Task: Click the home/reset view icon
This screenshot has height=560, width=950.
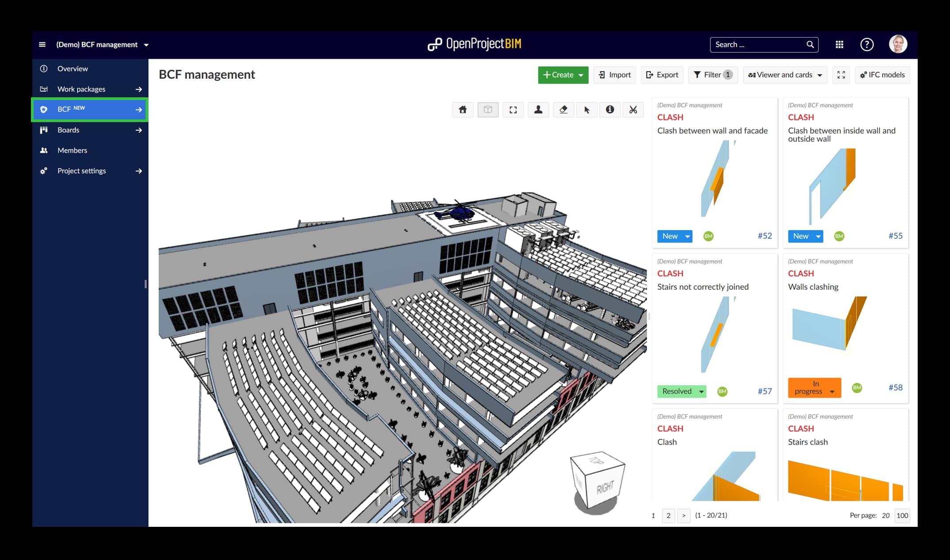Action: (x=463, y=109)
